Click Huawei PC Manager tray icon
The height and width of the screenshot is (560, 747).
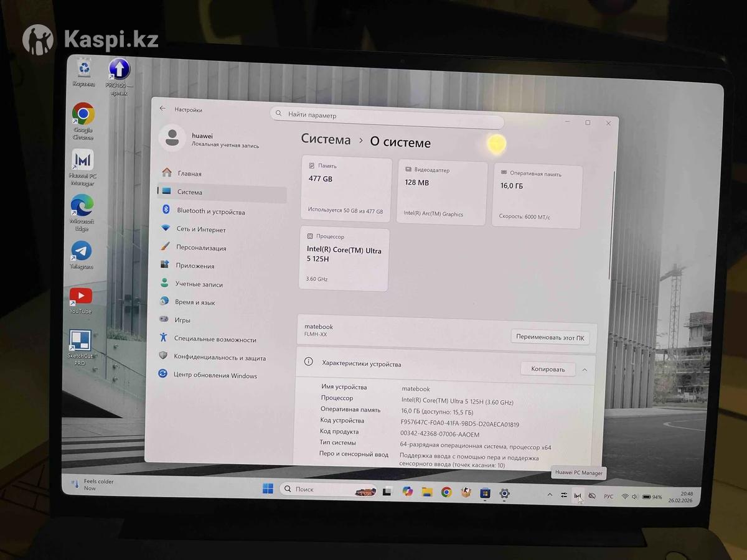coord(578,496)
